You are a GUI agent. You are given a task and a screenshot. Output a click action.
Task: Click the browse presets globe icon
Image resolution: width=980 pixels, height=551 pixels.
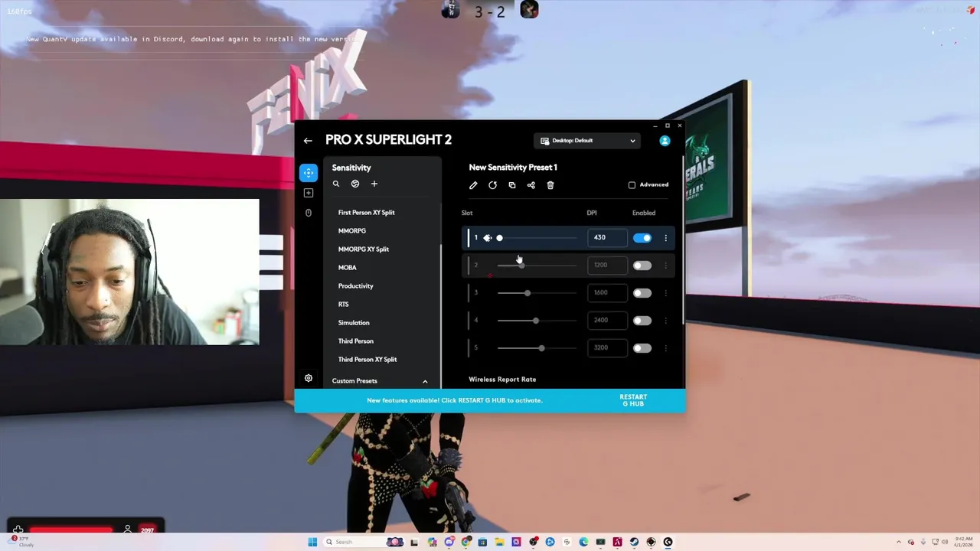355,184
